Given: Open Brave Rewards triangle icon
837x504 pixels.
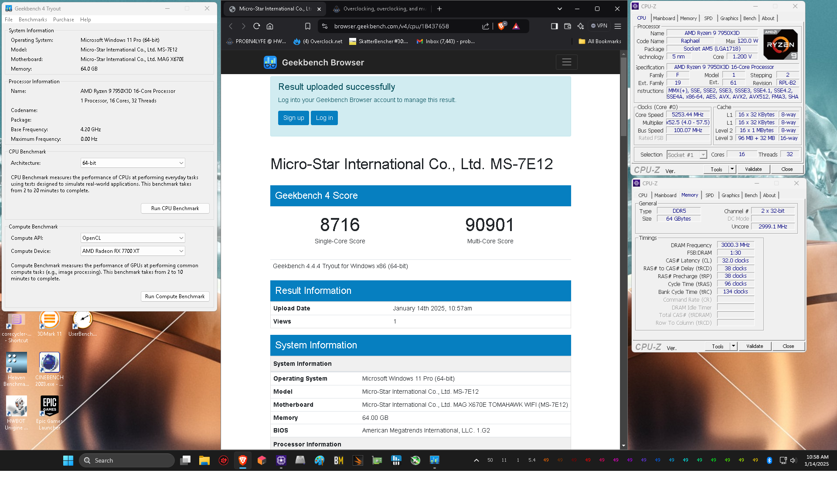Looking at the screenshot, I should tap(516, 26).
